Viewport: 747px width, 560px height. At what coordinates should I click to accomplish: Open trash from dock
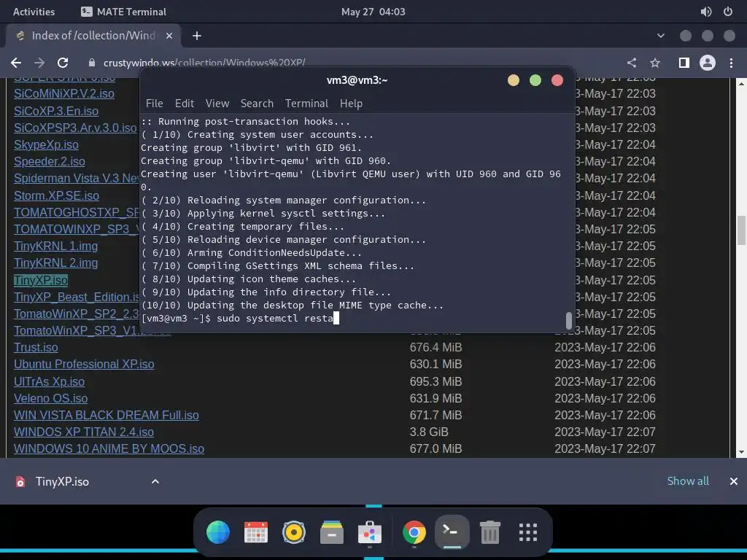(489, 532)
